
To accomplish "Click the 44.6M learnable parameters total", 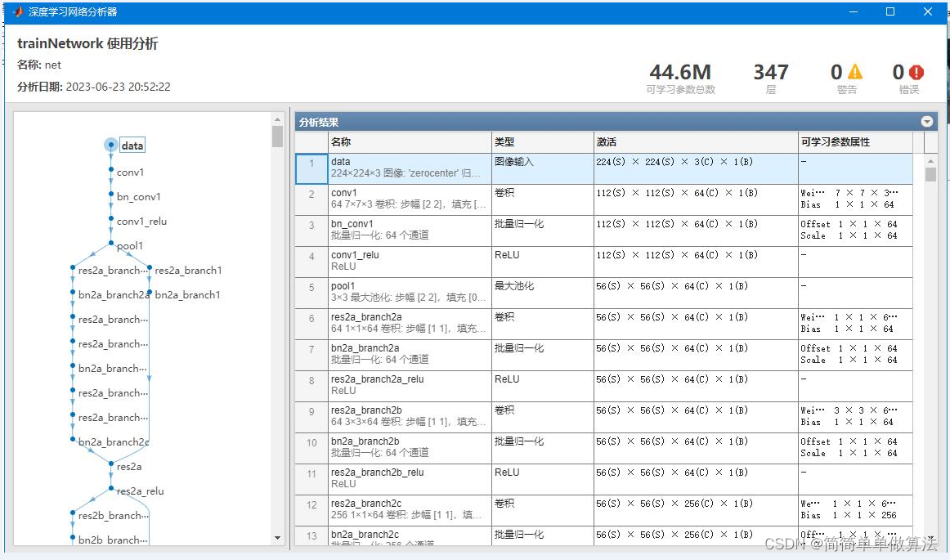I will tap(680, 73).
